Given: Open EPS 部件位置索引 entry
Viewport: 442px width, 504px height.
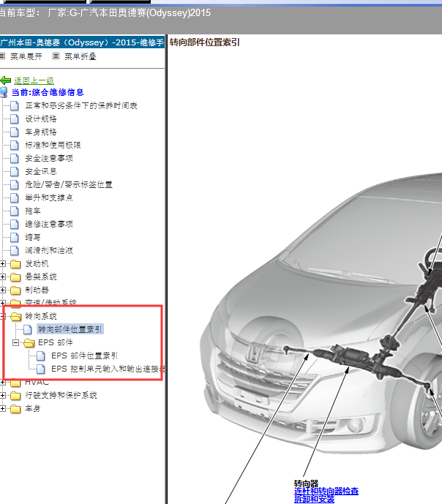Looking at the screenshot, I should pos(85,356).
